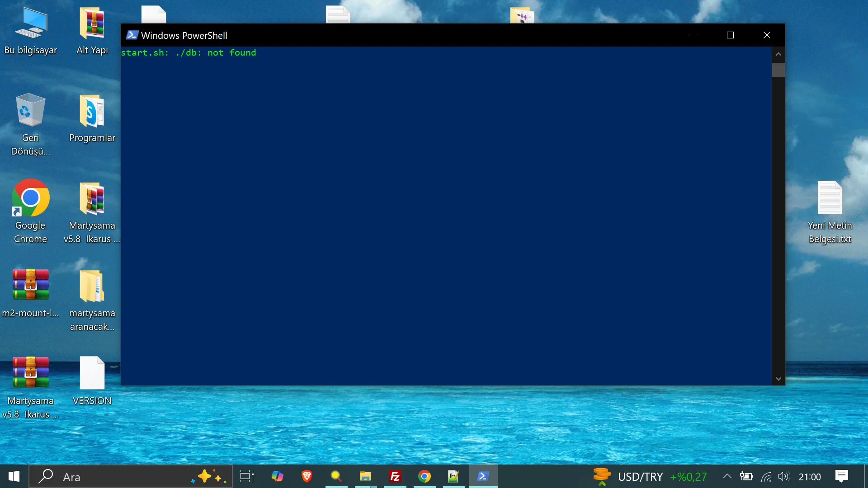Open the Programlar folder icon

pos(92,118)
